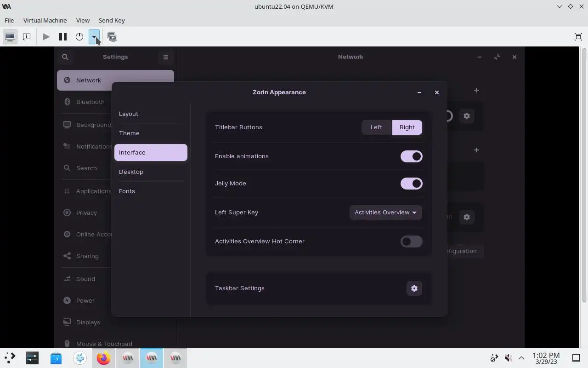Click the Online Accounts icon in sidebar
The image size is (588, 368).
(x=67, y=234)
